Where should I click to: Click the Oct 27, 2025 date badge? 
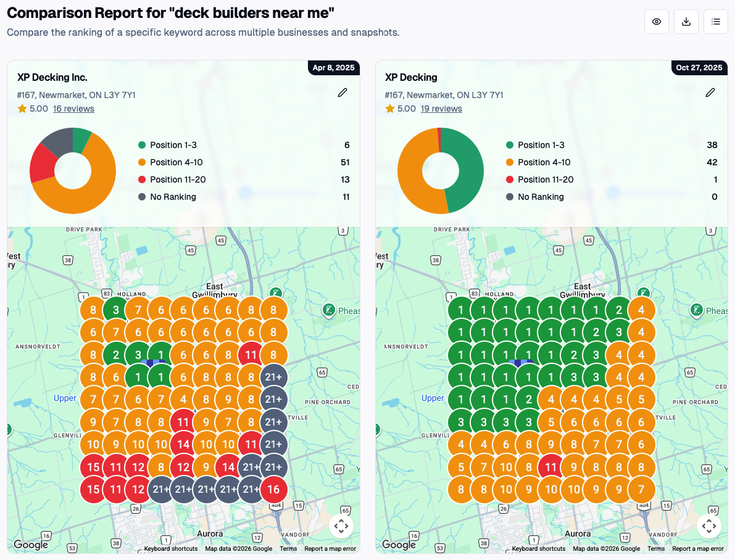699,67
